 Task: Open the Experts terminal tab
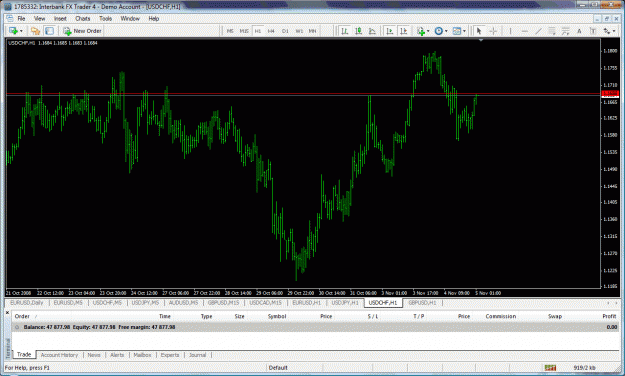pos(170,355)
